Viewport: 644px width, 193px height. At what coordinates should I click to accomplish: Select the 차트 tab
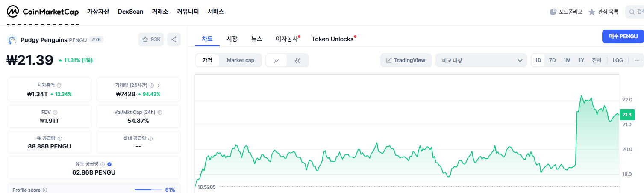(x=207, y=39)
